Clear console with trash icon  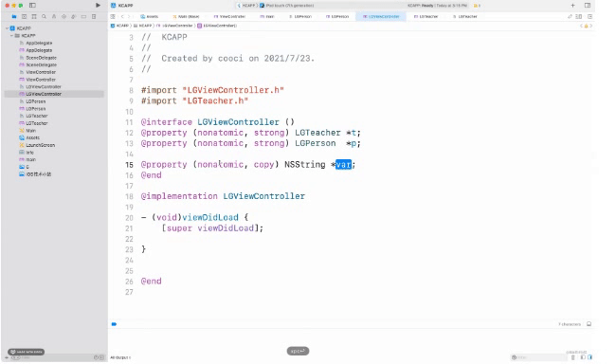tap(572, 357)
